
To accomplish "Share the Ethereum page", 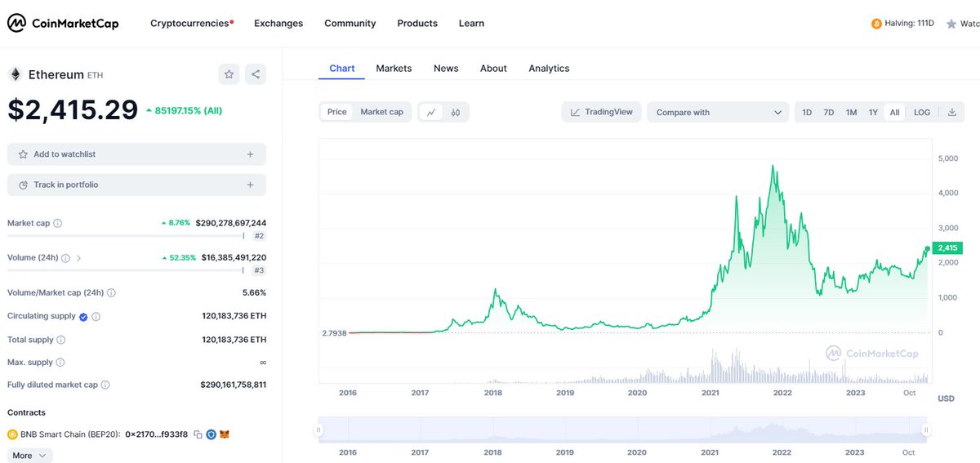I will click(x=256, y=74).
